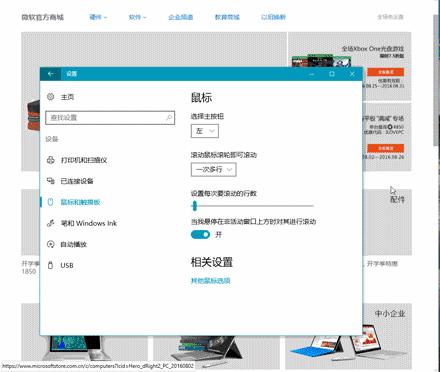The width and height of the screenshot is (440, 372).
Task: Expand the 软件 menu in the browser
Action: pos(137,17)
